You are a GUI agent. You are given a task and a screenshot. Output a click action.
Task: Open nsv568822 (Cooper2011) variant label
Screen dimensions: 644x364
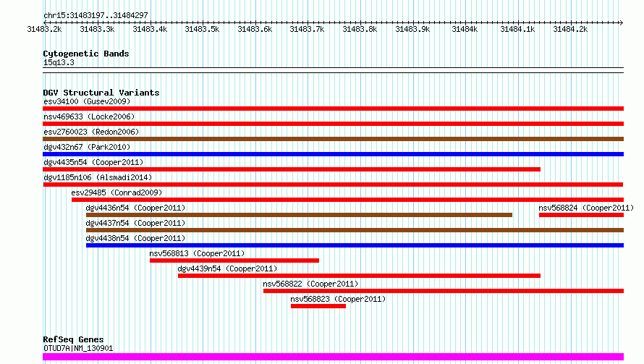coord(310,284)
